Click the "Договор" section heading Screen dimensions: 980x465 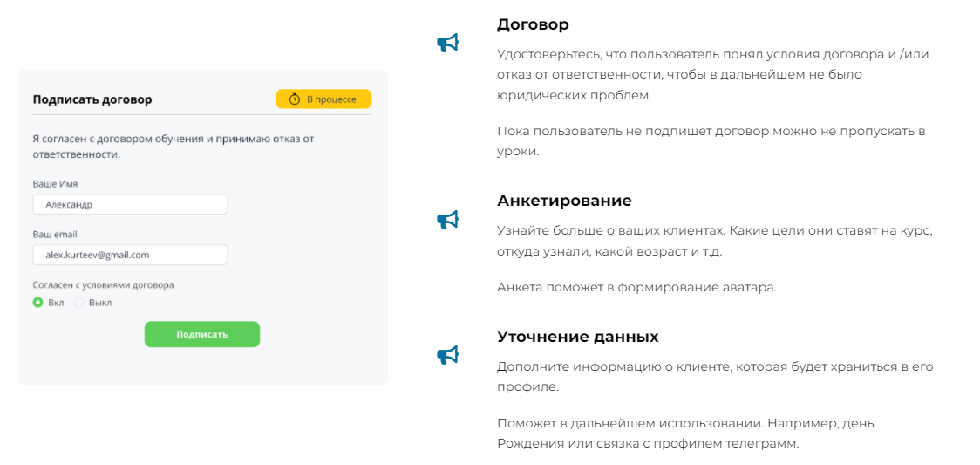[533, 24]
